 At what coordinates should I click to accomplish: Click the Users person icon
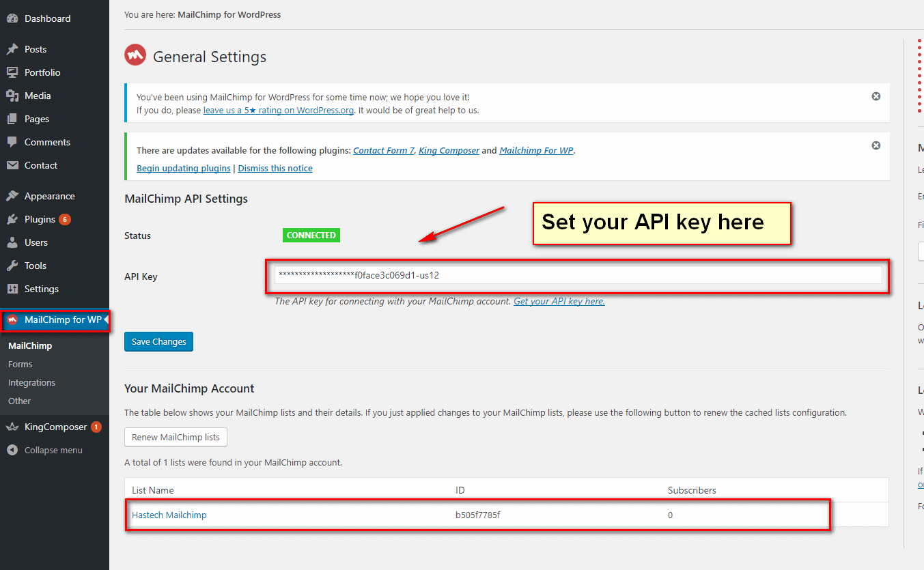coord(12,242)
